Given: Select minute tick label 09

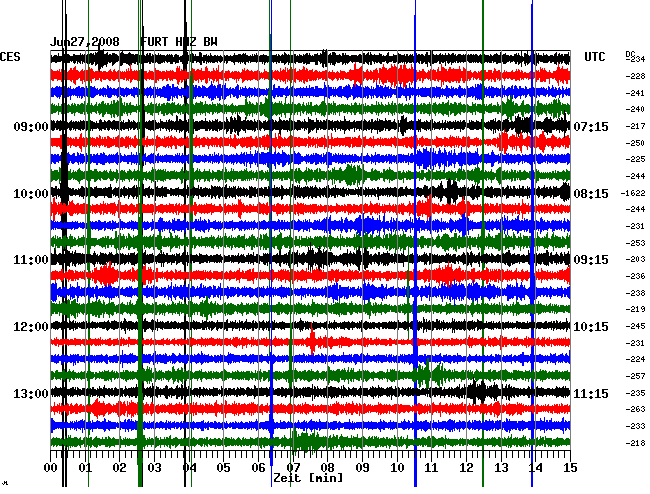Looking at the screenshot, I should click(362, 468).
